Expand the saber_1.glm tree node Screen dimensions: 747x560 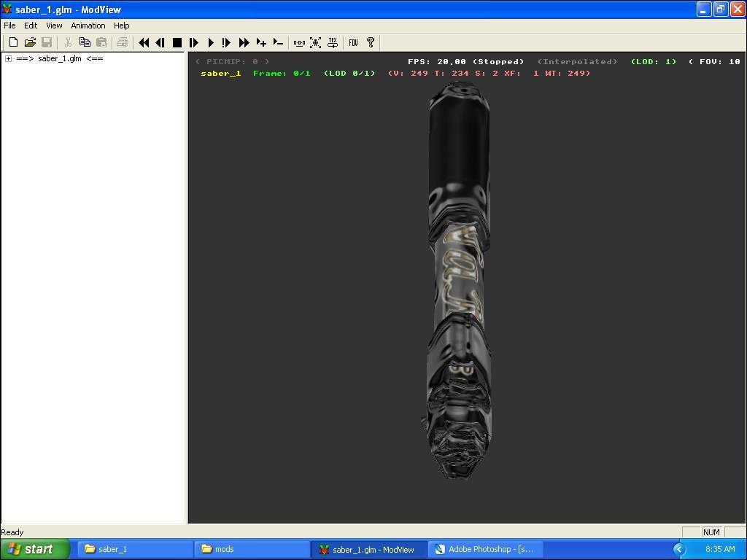click(8, 59)
